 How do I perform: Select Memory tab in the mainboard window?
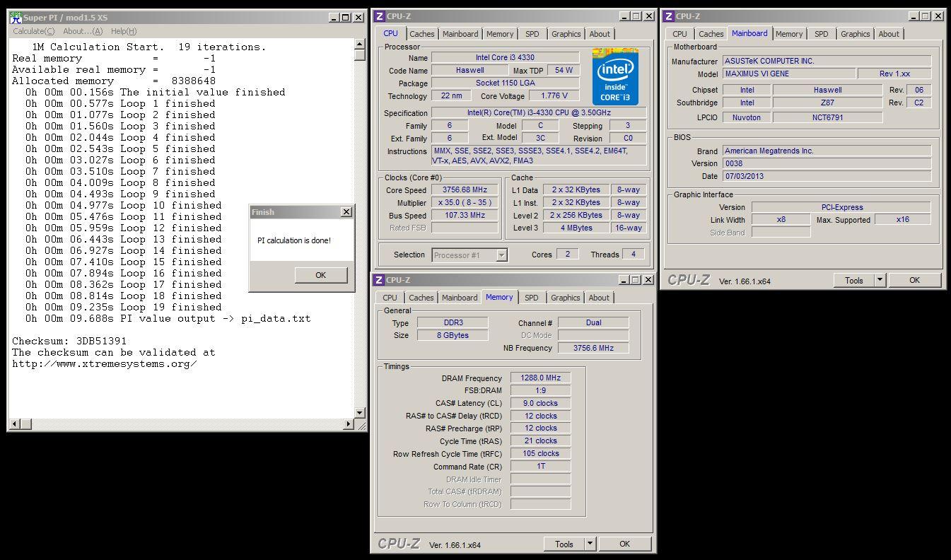(x=789, y=34)
